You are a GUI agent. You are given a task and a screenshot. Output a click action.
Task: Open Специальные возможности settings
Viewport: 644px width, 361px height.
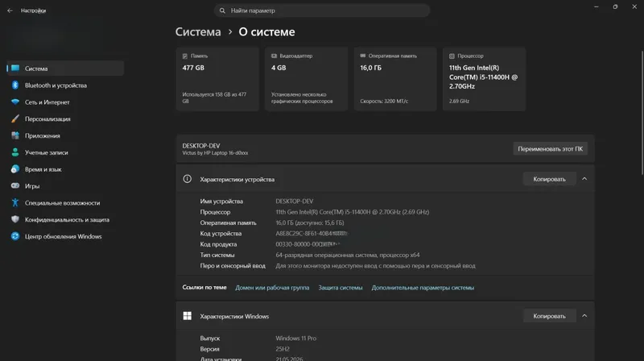click(x=65, y=203)
